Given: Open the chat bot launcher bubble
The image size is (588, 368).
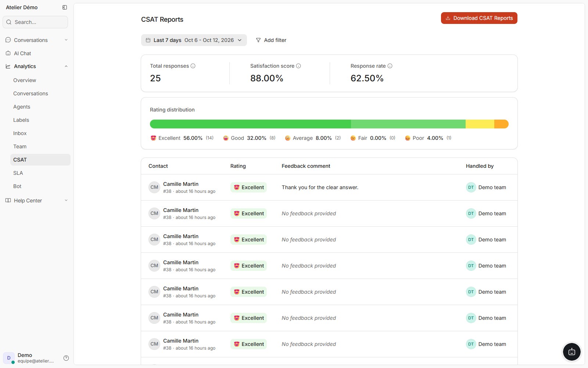Looking at the screenshot, I should tap(572, 352).
